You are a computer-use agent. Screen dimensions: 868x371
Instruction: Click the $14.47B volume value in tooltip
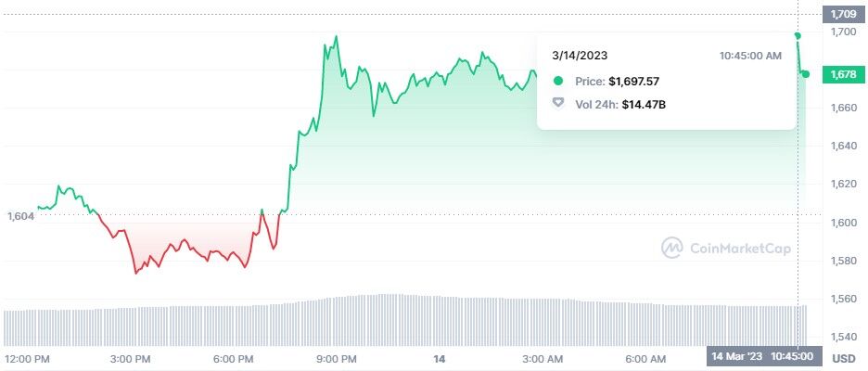click(x=644, y=104)
